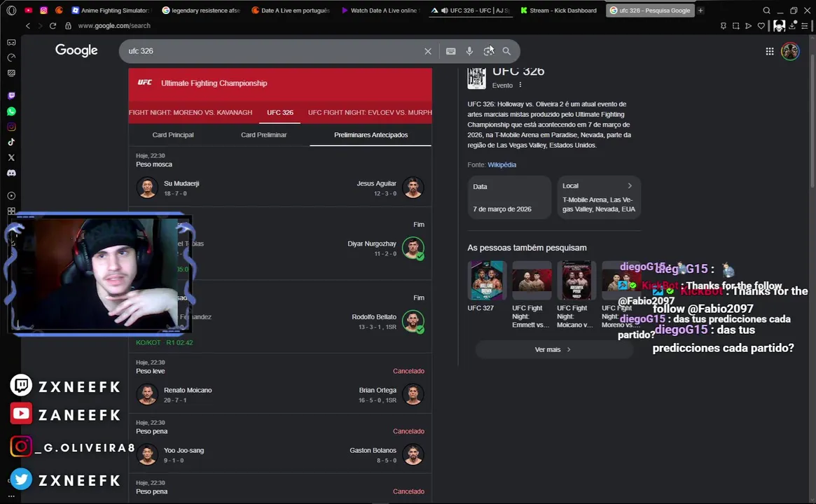Select fighter Rodolfo Bellato
This screenshot has height=504, width=816.
(x=373, y=317)
